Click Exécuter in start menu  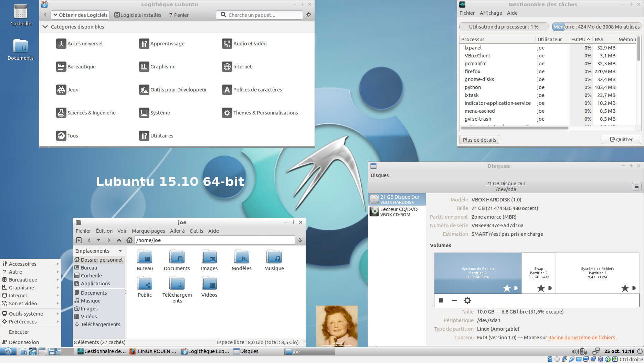point(31,332)
